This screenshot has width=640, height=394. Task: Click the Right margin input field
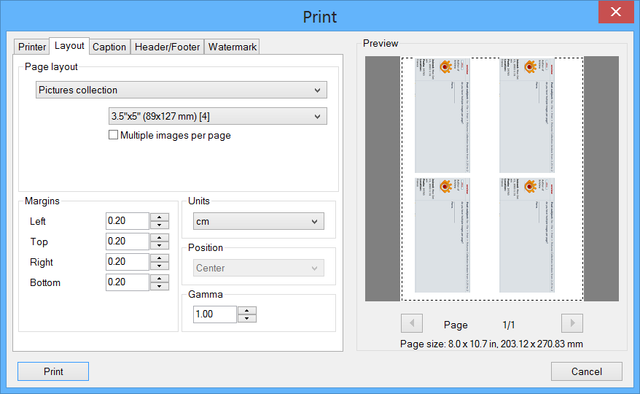click(x=127, y=262)
